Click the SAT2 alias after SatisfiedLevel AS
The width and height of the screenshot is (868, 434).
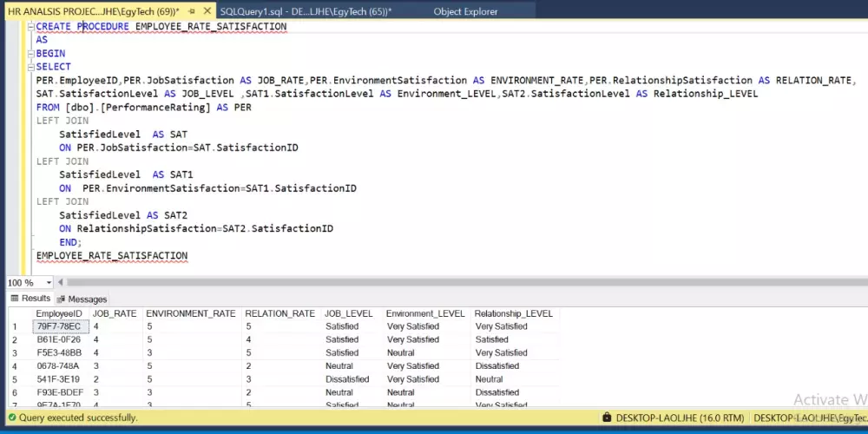[175, 215]
